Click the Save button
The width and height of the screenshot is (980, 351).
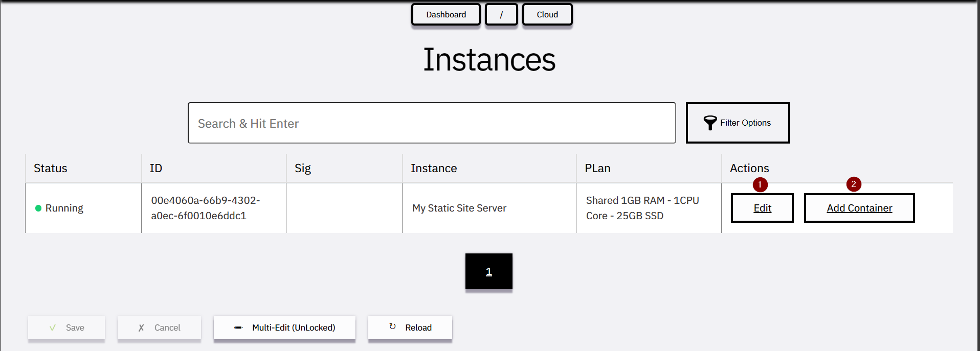pos(66,327)
